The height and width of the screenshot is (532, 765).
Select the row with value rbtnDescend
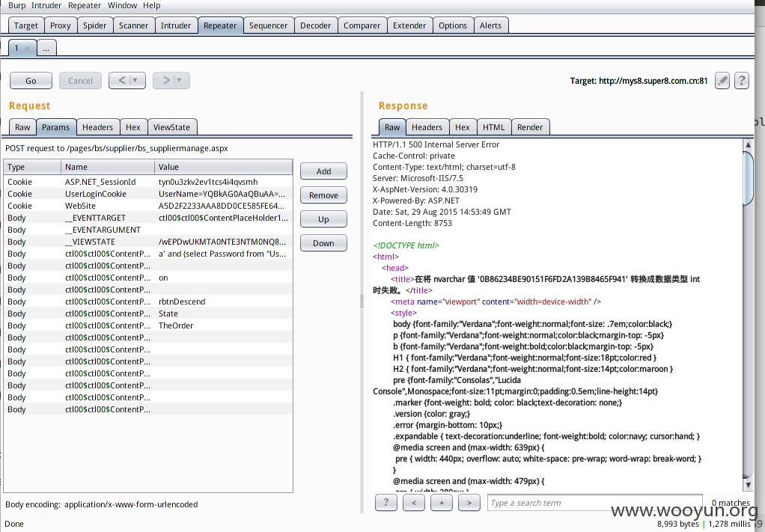[148, 302]
